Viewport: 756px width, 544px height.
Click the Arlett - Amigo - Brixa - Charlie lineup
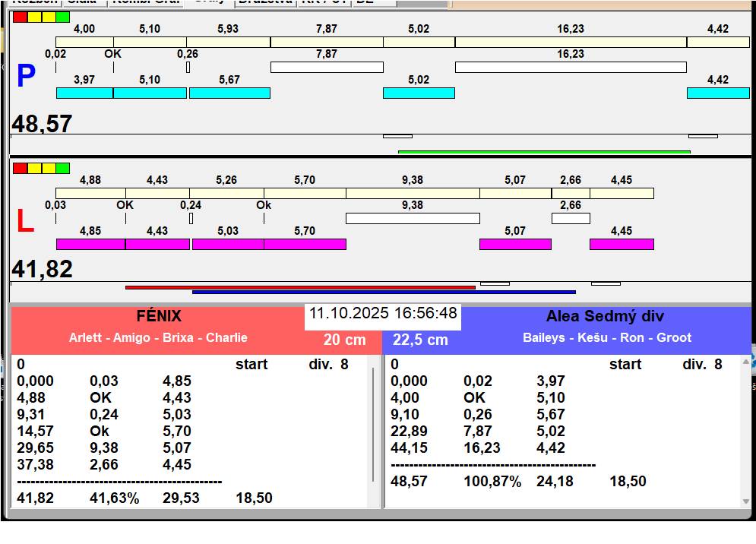pyautogui.click(x=158, y=337)
